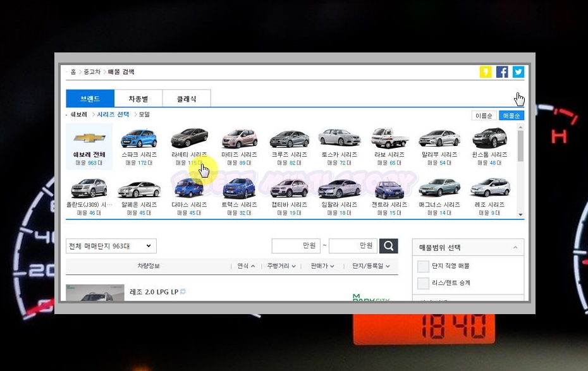Sort series by 매물순
Image resolution: width=588 pixels, height=371 pixels.
[511, 116]
